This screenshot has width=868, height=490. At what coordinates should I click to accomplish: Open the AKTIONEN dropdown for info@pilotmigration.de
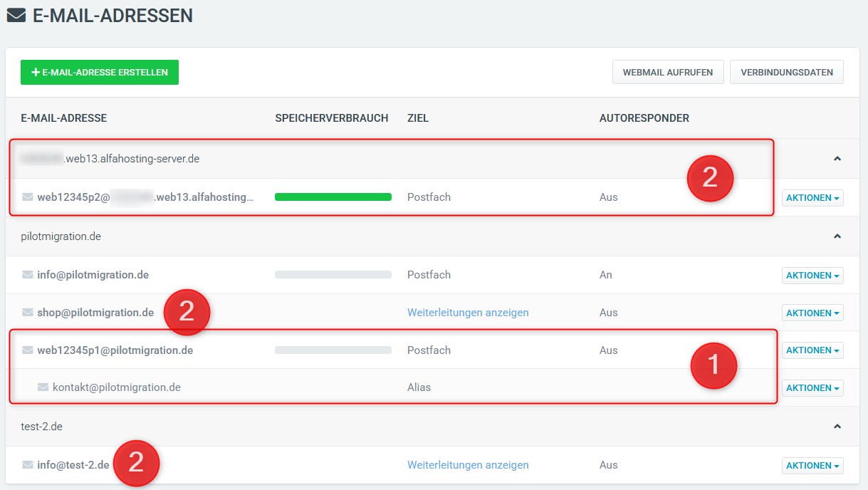[812, 275]
